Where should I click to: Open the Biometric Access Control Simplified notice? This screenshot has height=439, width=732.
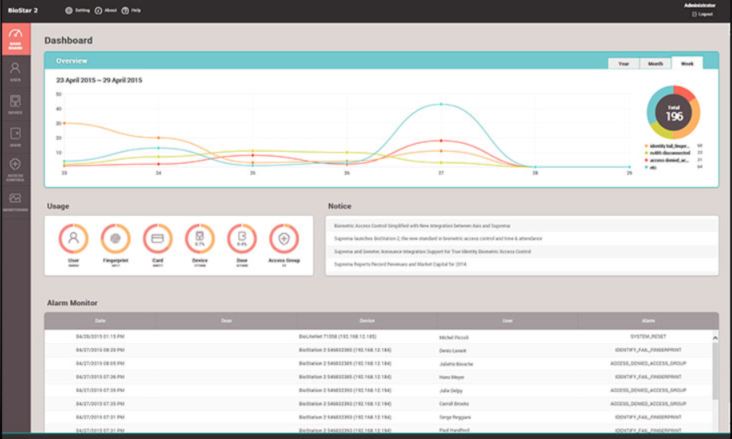point(420,226)
